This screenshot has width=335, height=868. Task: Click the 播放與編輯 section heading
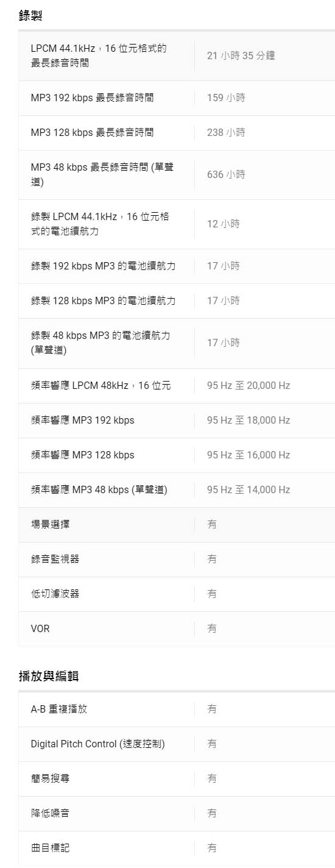[x=49, y=676]
